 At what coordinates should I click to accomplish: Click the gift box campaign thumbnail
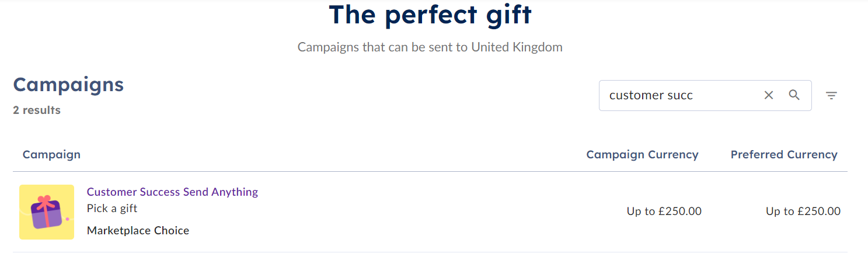(47, 212)
